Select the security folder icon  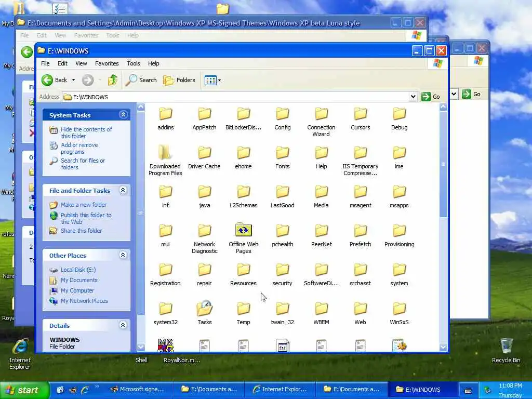tap(282, 270)
